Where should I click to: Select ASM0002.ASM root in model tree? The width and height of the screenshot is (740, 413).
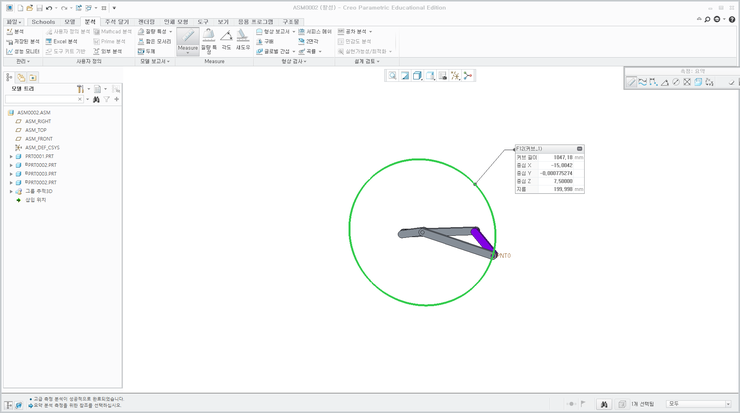click(x=34, y=113)
